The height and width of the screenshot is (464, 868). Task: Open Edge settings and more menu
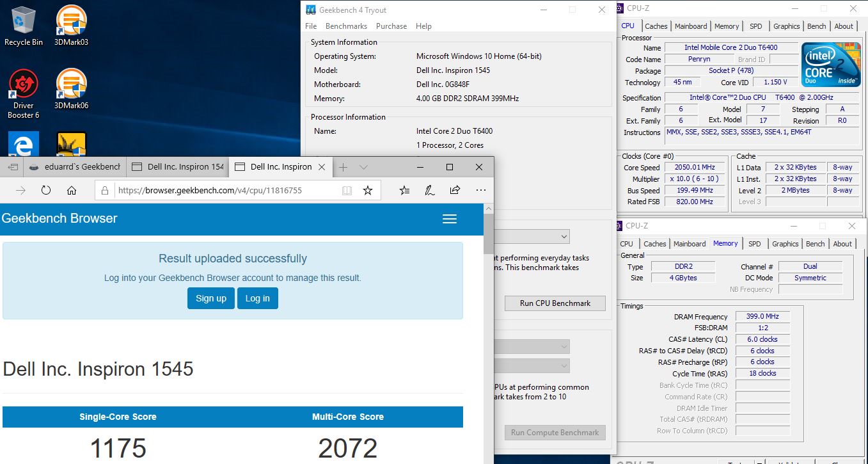coord(480,190)
